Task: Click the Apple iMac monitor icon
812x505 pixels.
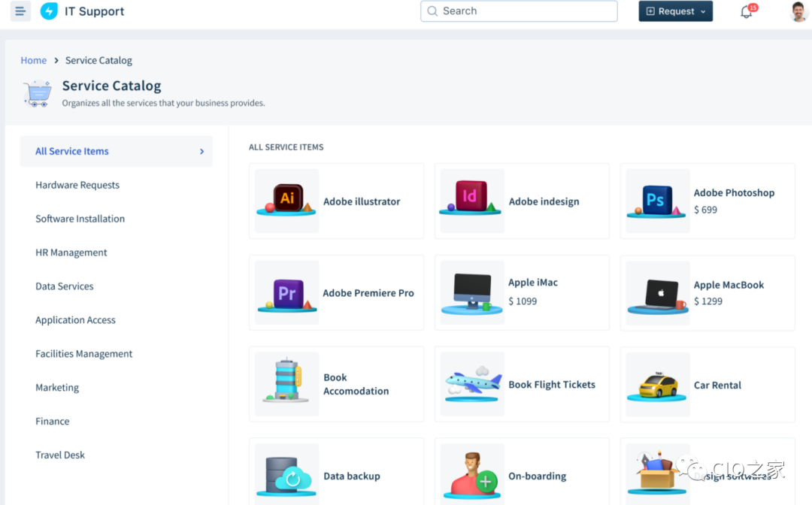Action: pyautogui.click(x=471, y=292)
